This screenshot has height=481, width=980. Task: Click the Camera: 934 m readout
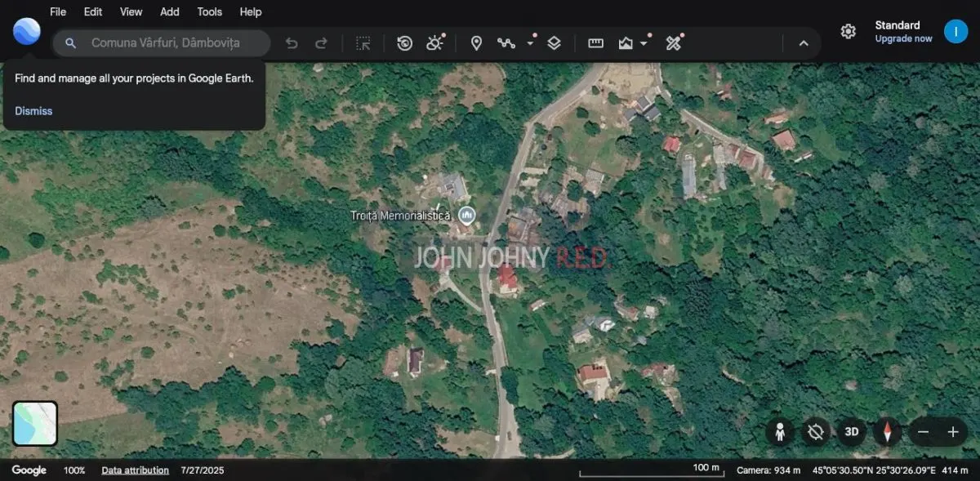tap(768, 470)
